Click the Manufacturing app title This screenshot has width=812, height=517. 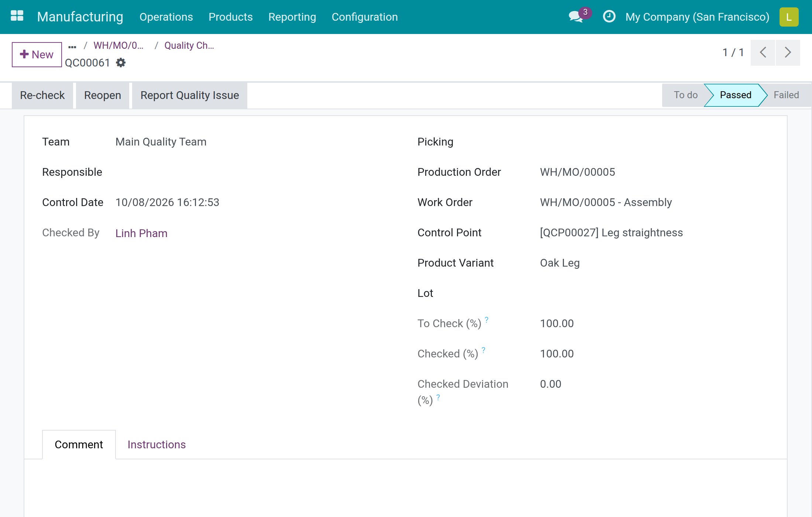pyautogui.click(x=80, y=17)
